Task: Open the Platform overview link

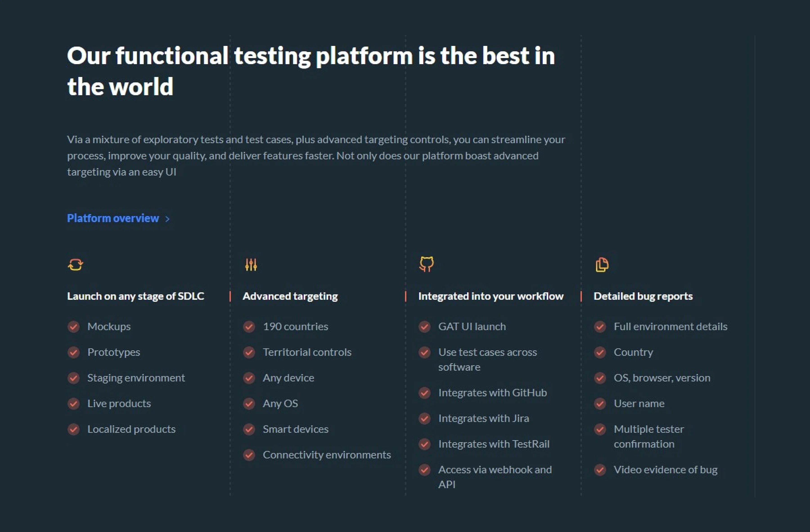Action: click(113, 218)
